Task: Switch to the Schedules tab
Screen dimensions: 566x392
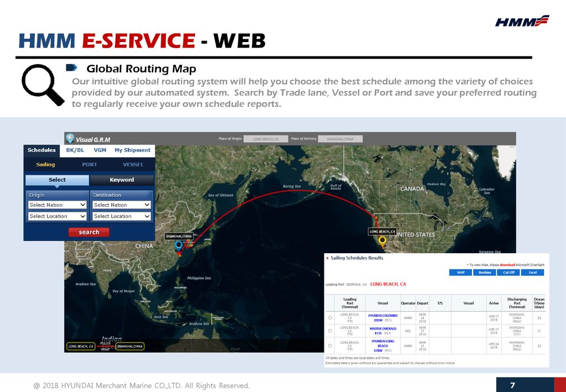Action: pos(41,150)
